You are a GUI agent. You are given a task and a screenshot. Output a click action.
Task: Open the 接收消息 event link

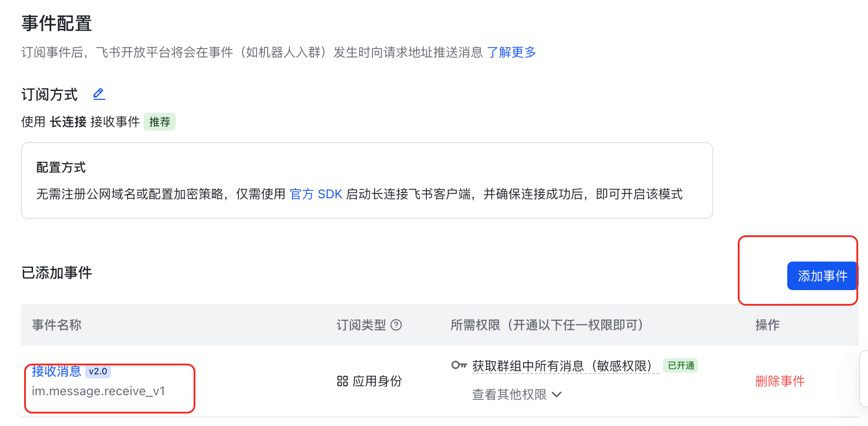click(x=56, y=371)
